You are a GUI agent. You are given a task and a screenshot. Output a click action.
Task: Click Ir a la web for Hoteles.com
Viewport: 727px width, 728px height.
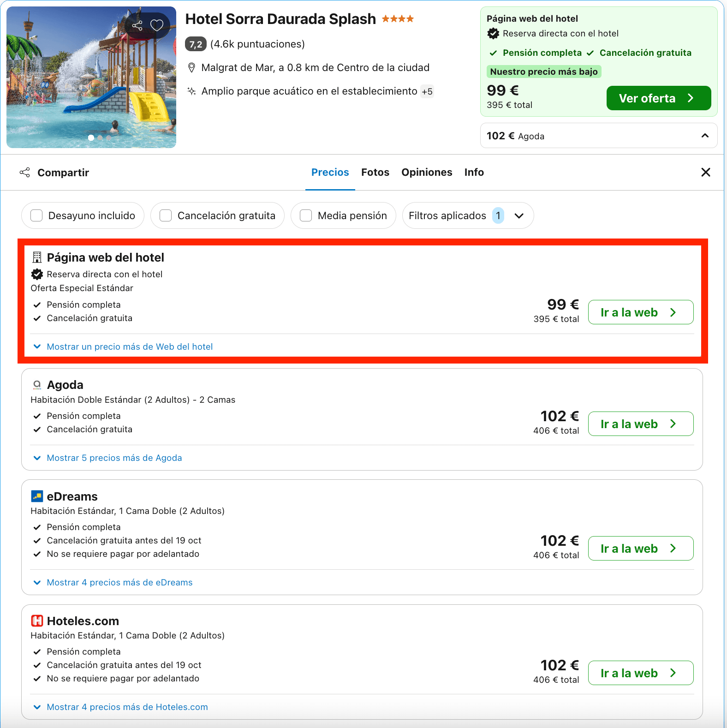pyautogui.click(x=641, y=673)
